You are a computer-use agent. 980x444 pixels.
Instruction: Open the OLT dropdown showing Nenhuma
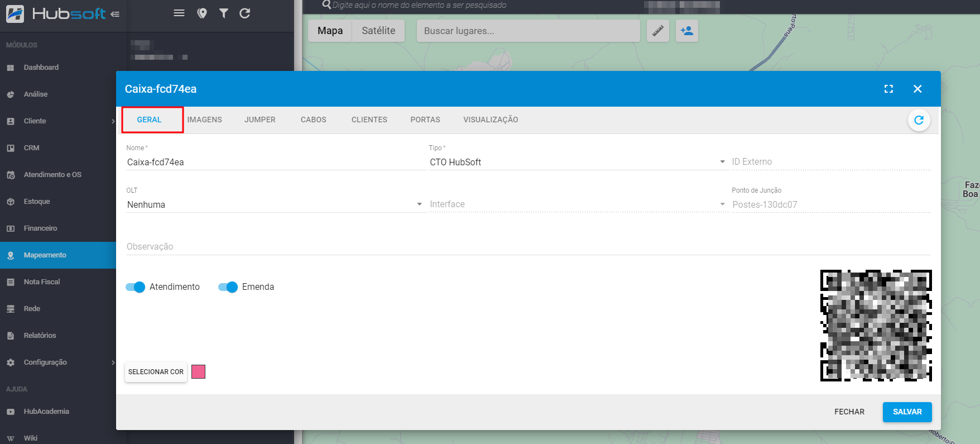pos(275,204)
